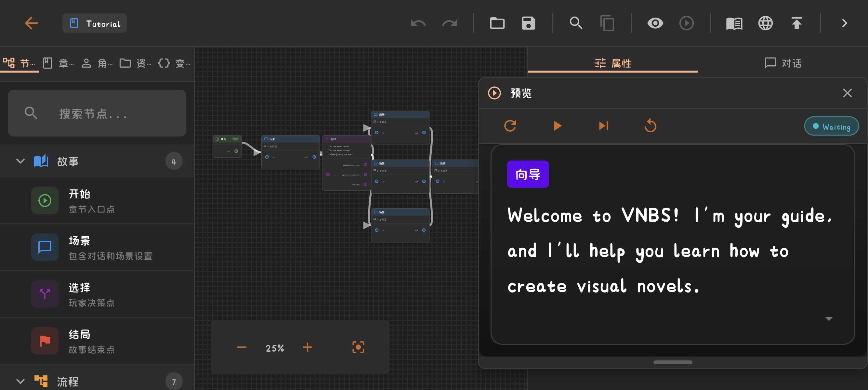Open the folder icon in toolbar
Screen dimensions: 868x390
point(497,23)
